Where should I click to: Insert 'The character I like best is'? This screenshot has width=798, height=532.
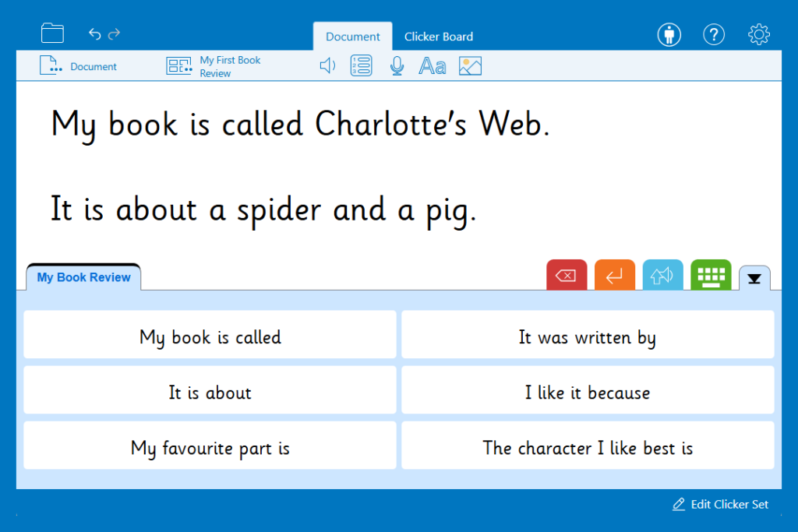point(588,445)
